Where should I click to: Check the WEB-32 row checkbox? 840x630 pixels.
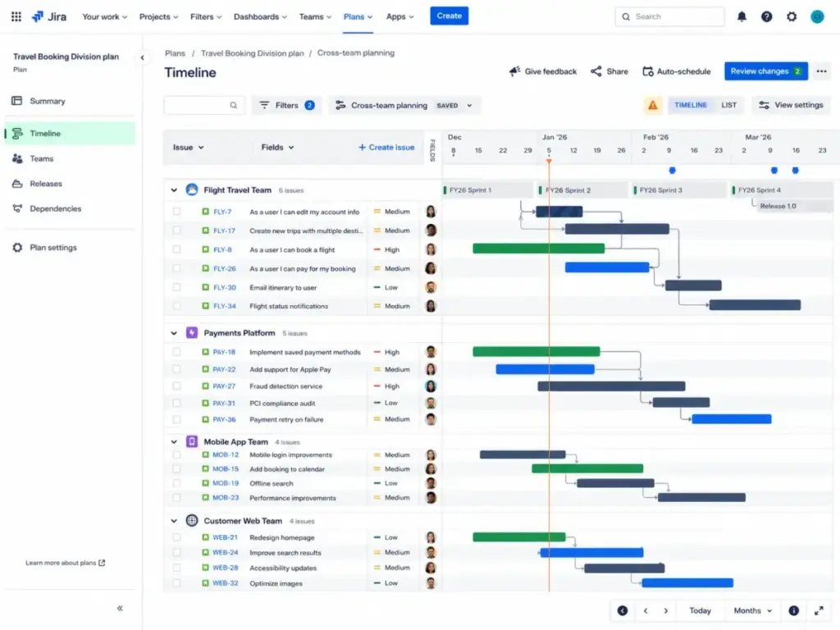pos(176,583)
